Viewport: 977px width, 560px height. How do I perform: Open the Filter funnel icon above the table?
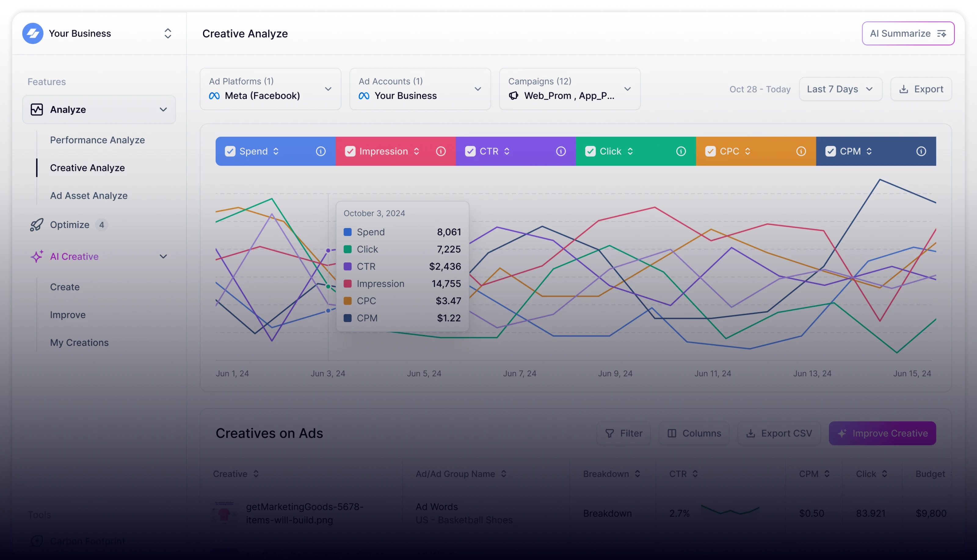tap(610, 433)
